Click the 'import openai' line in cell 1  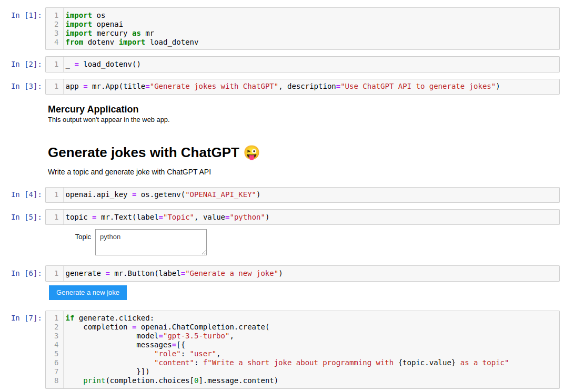pyautogui.click(x=94, y=24)
